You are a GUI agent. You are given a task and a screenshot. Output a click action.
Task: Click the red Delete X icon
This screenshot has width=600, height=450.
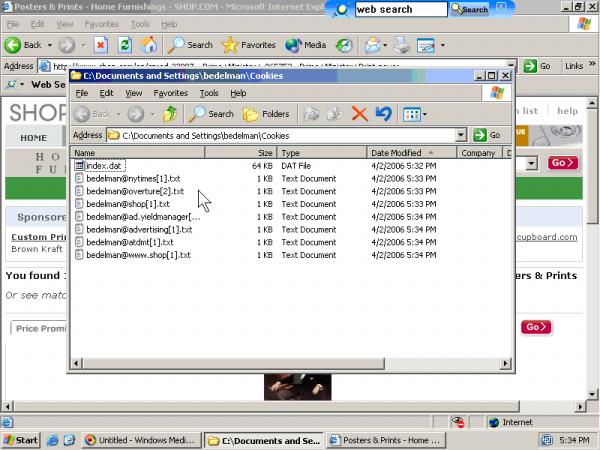(359, 114)
